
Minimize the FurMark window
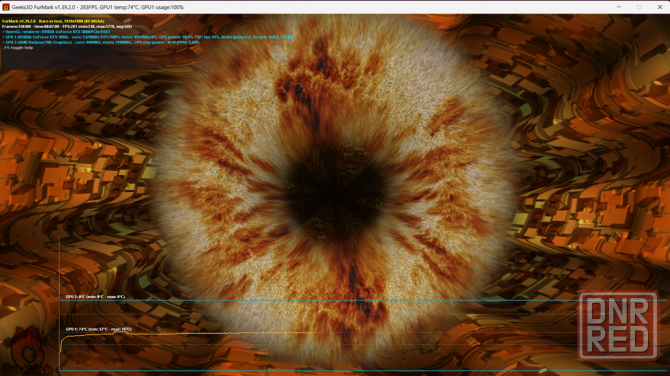click(x=618, y=7)
